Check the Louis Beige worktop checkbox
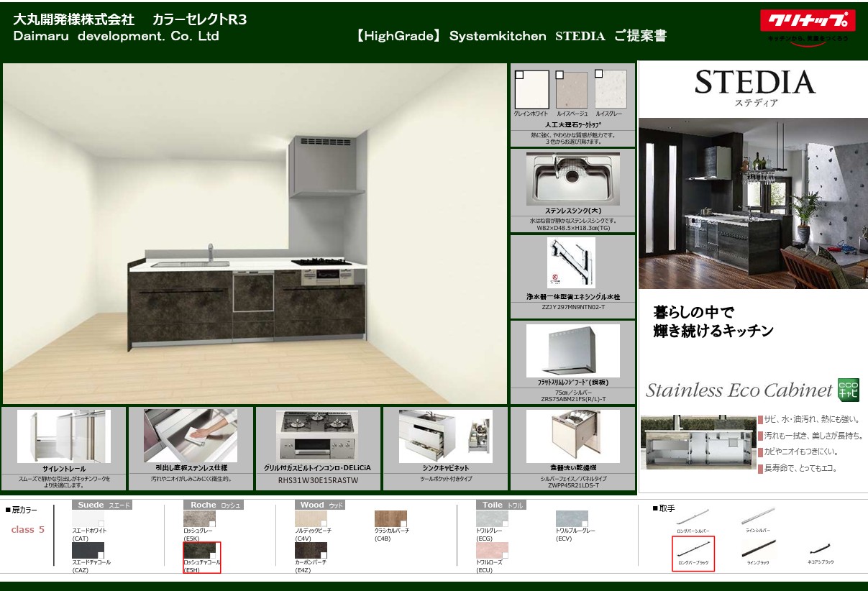Viewport: 868px width, 591px height. click(559, 75)
